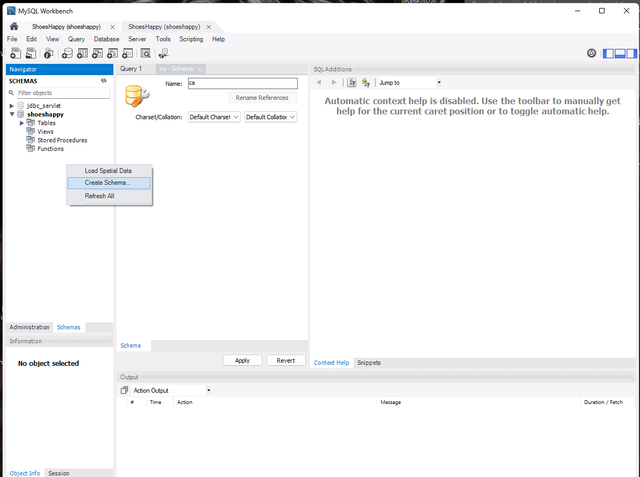Close the ca - Schema tab

point(200,69)
